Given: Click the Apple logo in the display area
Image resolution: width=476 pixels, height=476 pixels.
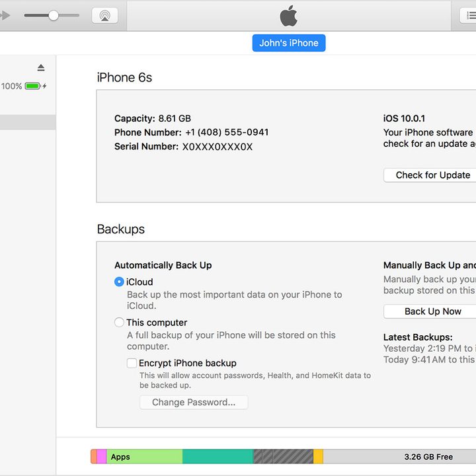Looking at the screenshot, I should tap(288, 16).
